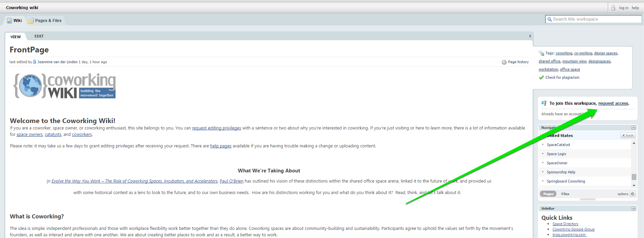Viewport: 644px width, 238px height.
Task: Click the help link in header
Action: click(635, 8)
